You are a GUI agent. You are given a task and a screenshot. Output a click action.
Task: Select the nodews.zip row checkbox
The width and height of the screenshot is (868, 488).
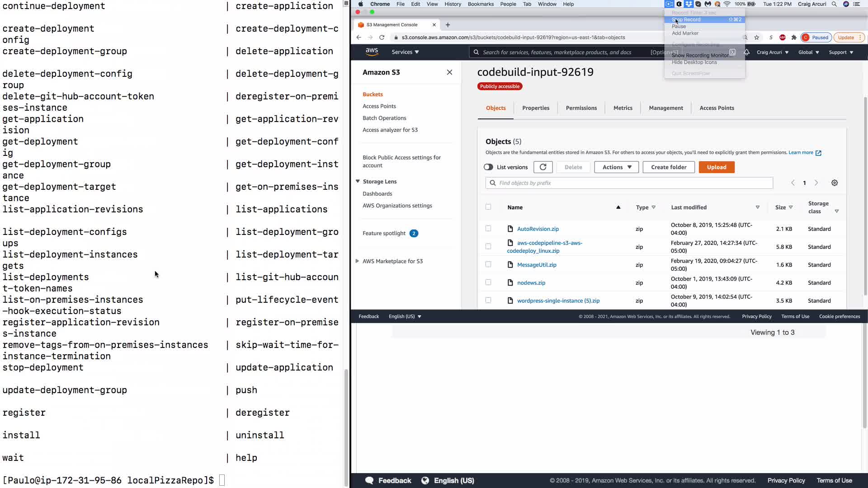click(x=488, y=282)
